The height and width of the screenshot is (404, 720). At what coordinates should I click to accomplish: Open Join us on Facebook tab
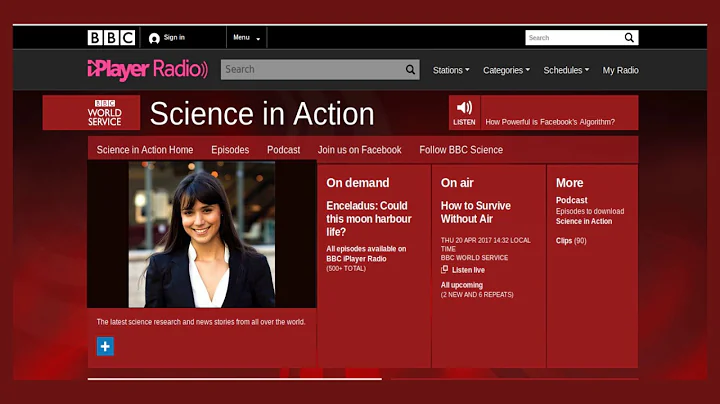360,150
